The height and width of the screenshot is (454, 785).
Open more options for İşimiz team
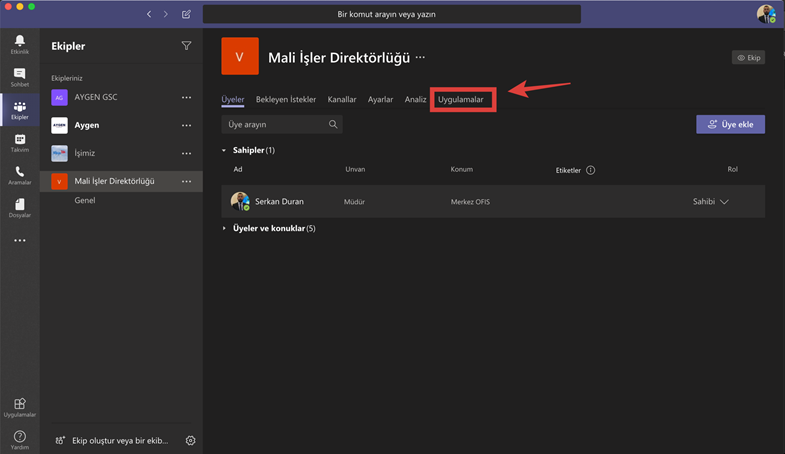click(x=186, y=153)
